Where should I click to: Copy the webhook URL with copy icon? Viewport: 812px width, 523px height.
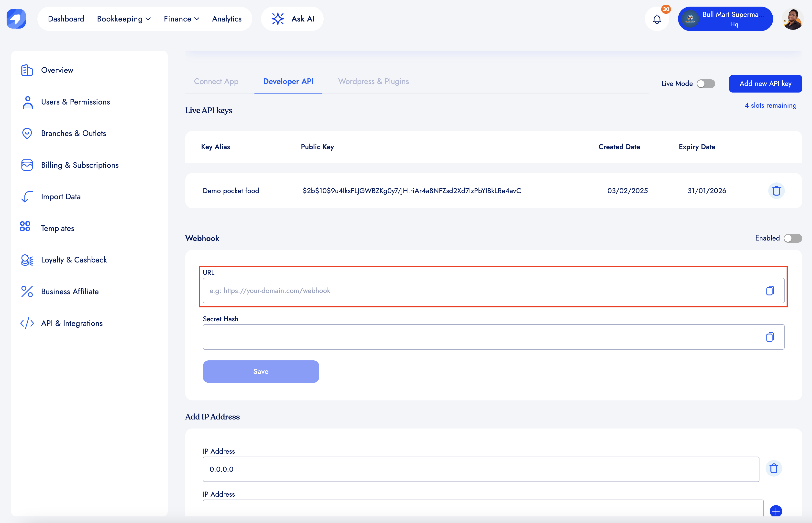[x=770, y=291]
